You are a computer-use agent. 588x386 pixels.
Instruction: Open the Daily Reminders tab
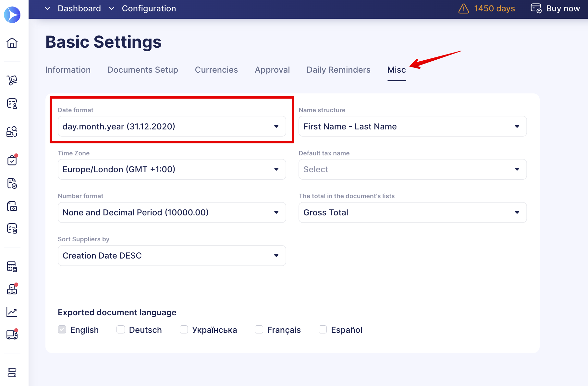click(x=338, y=69)
